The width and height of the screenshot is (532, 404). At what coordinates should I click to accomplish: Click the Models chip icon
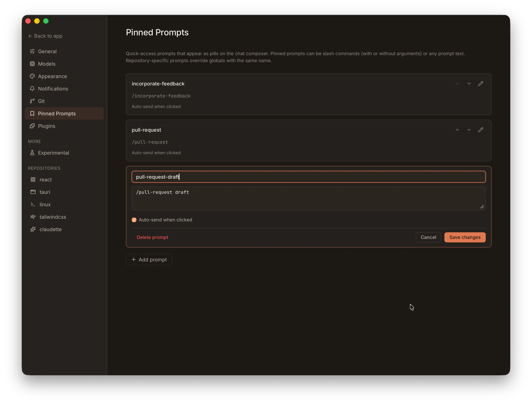pos(32,64)
